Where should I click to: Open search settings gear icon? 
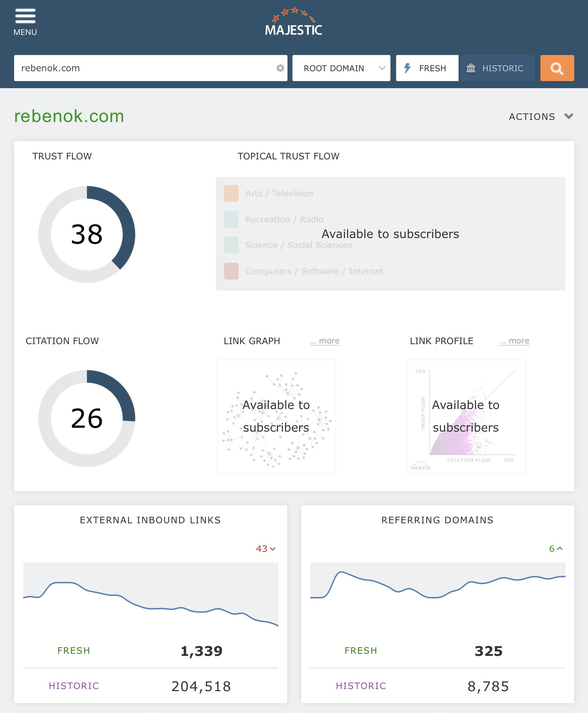[280, 68]
